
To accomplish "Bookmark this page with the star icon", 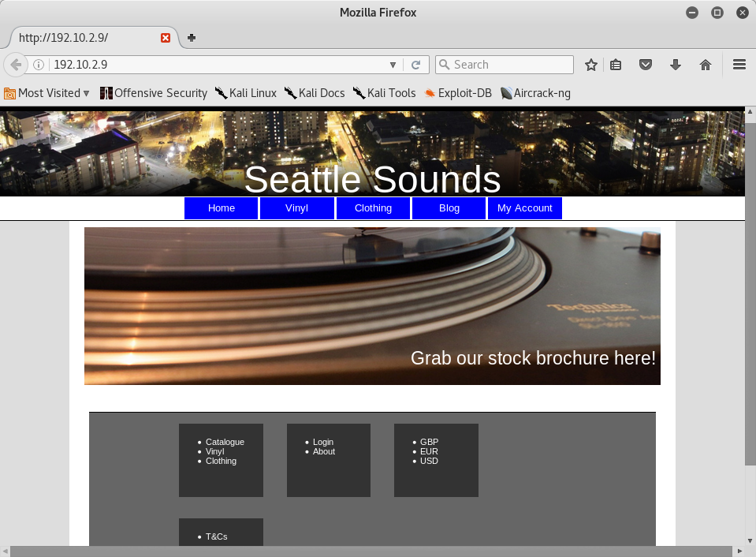I will point(591,65).
